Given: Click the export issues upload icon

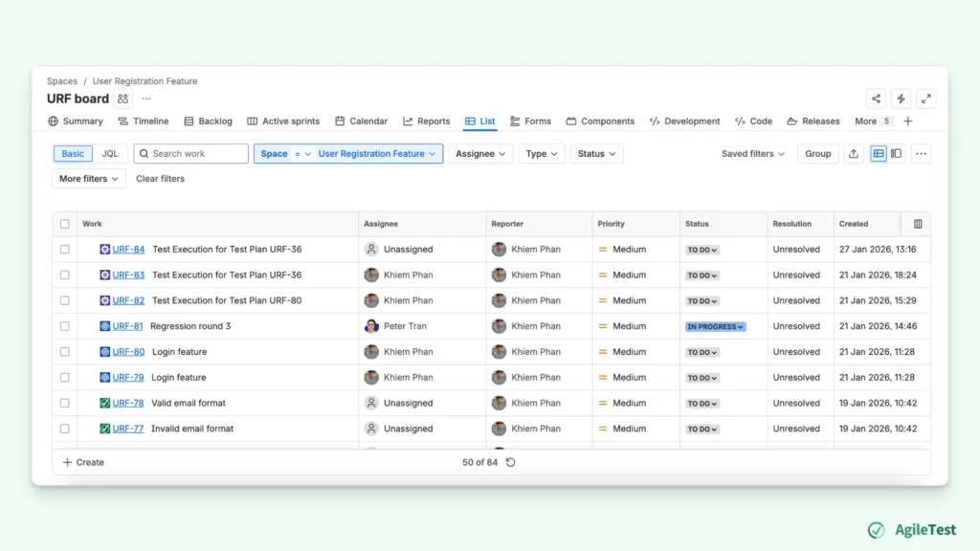Looking at the screenshot, I should [x=853, y=154].
